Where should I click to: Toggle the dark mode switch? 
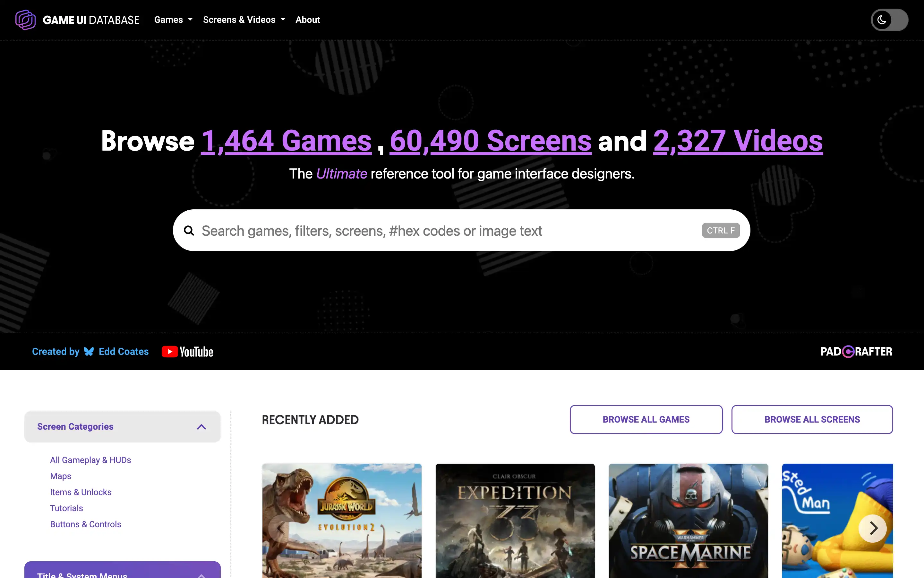pyautogui.click(x=889, y=20)
